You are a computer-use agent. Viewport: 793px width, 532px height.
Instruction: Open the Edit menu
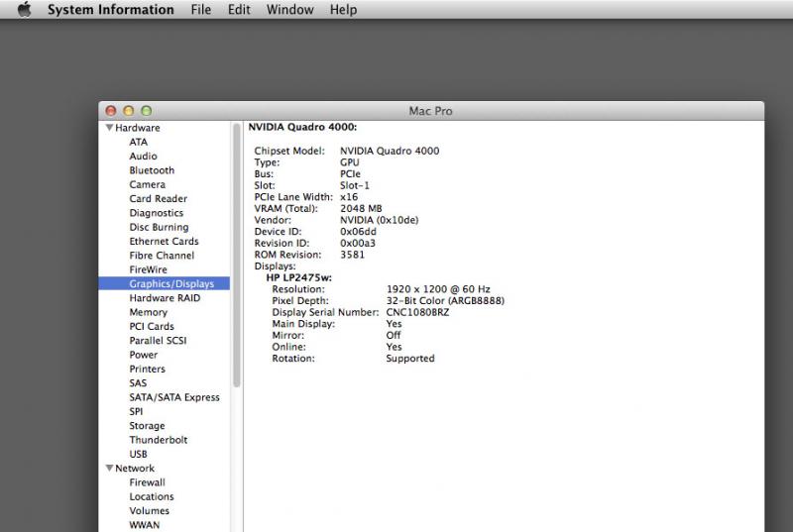pyautogui.click(x=239, y=10)
